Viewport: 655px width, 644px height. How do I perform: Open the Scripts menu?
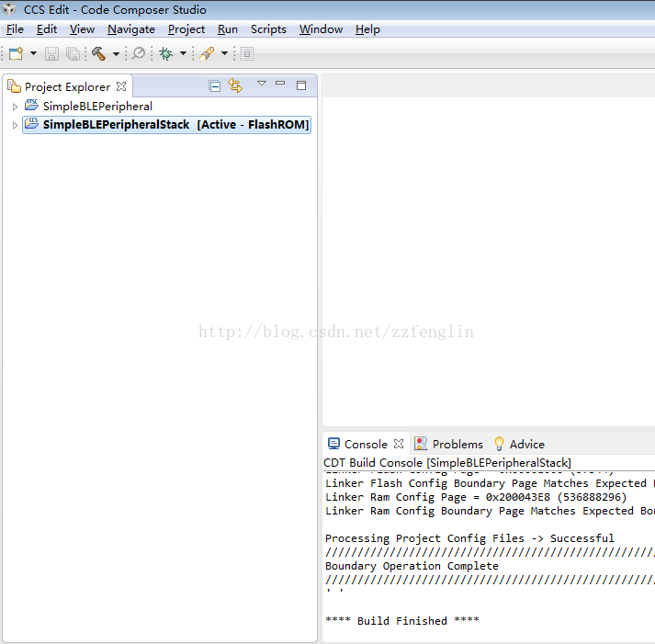point(268,29)
